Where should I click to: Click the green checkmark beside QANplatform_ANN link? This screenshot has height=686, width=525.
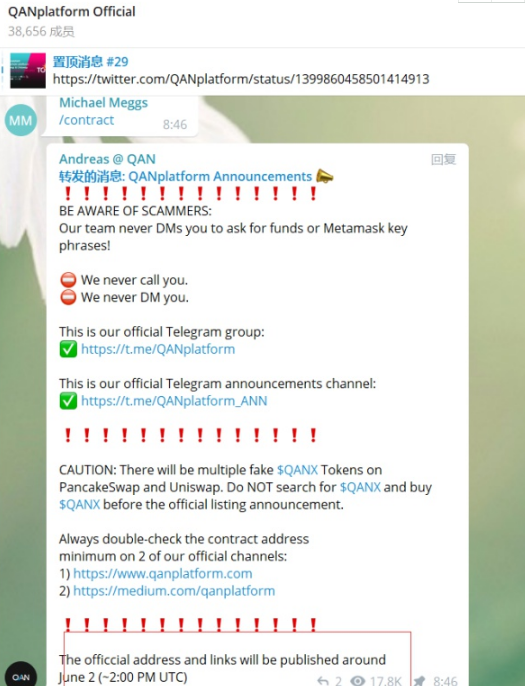tap(68, 401)
